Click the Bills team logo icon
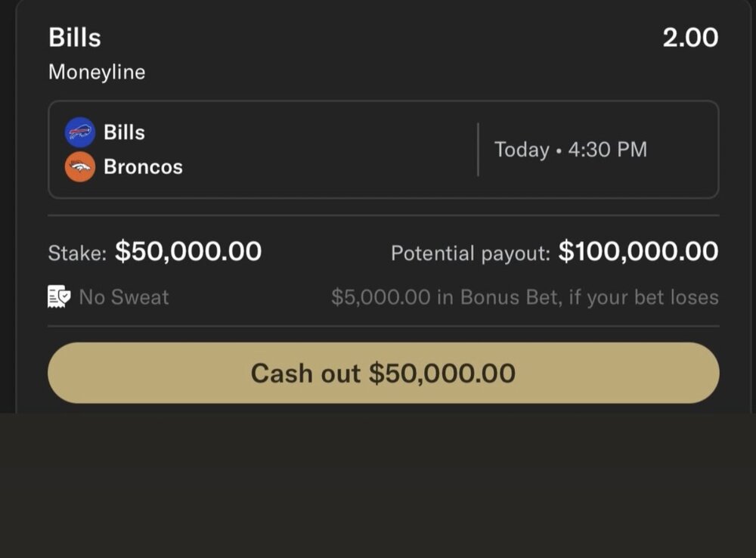The width and height of the screenshot is (756, 558). pos(80,132)
